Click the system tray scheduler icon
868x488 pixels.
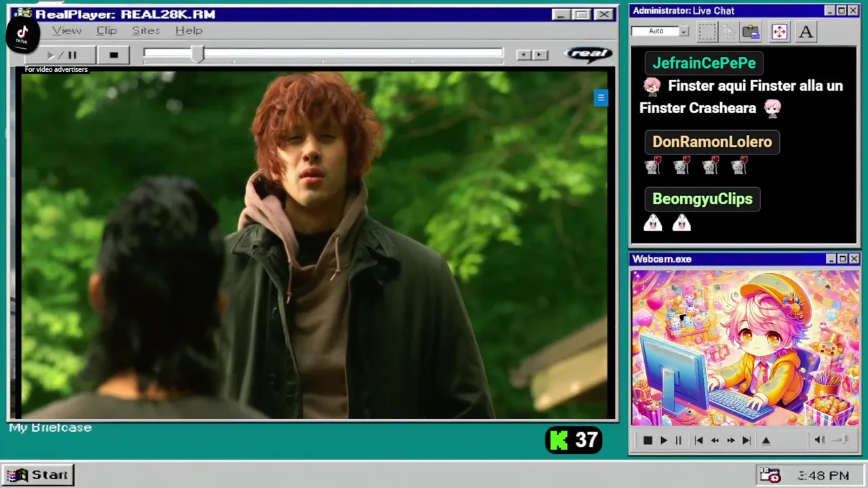click(770, 475)
